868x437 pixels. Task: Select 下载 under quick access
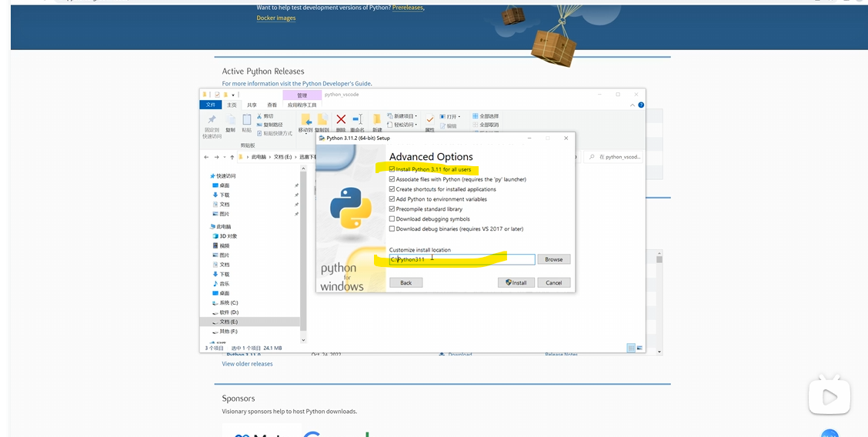coord(221,195)
